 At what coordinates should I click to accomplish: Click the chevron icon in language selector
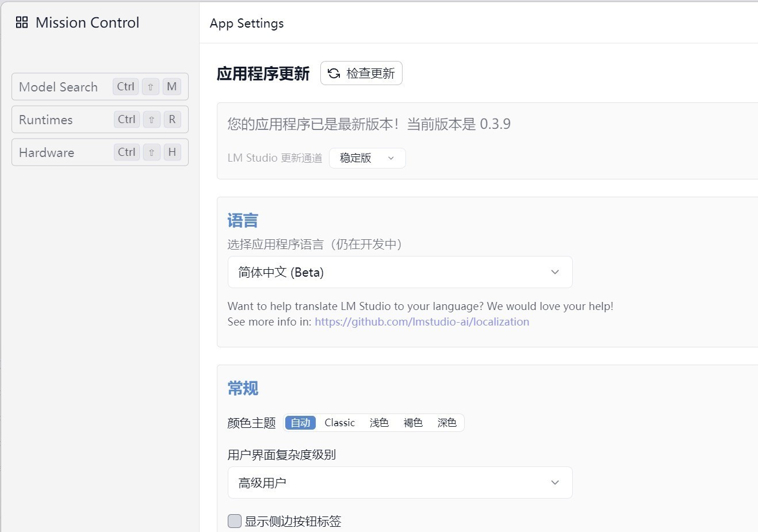click(x=554, y=272)
